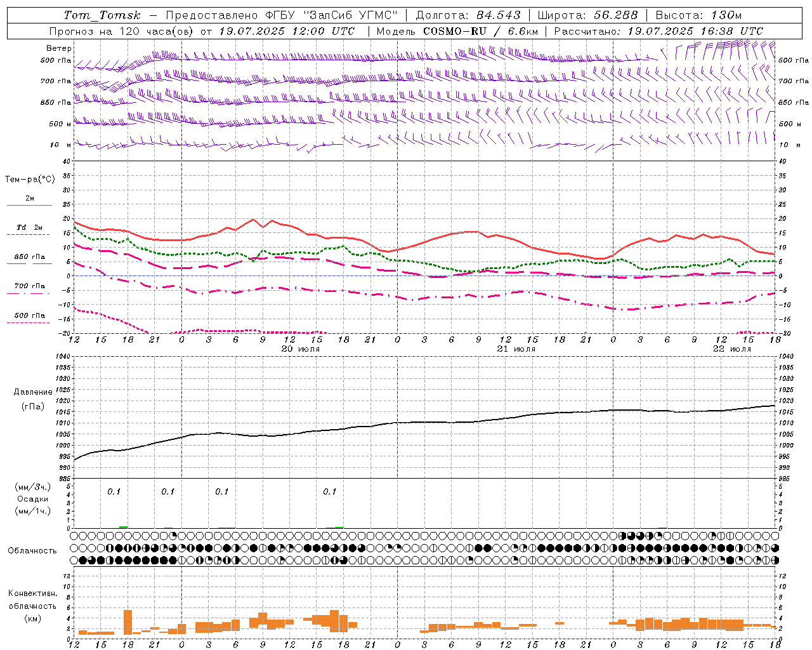
Task: Click the 'Ветер' wind panel label
Action: (59, 48)
